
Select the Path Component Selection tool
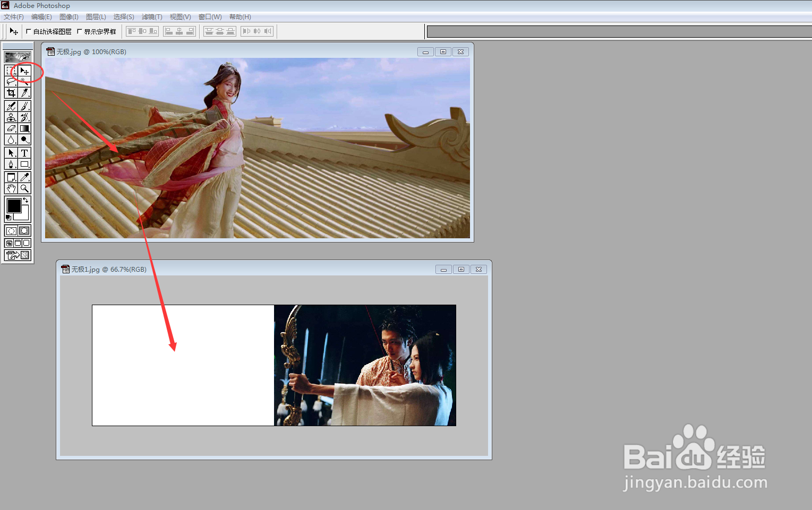(11, 153)
